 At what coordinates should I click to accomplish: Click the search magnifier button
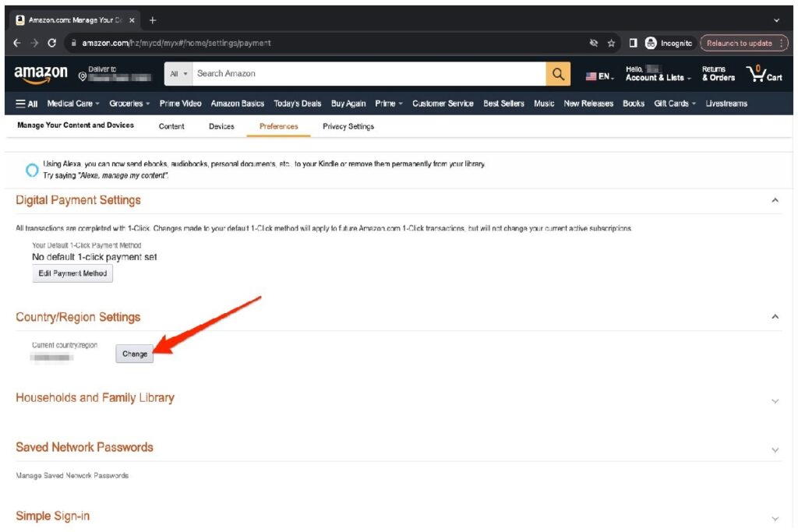[558, 74]
